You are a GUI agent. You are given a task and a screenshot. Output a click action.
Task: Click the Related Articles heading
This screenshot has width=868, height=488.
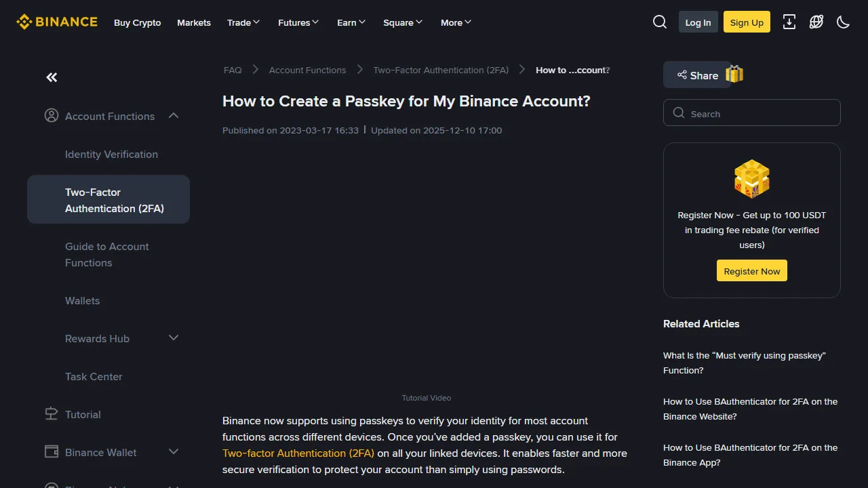(x=701, y=324)
